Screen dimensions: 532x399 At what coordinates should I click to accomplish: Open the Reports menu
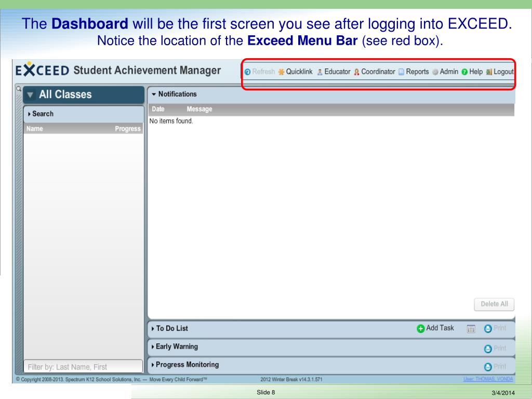(x=417, y=72)
